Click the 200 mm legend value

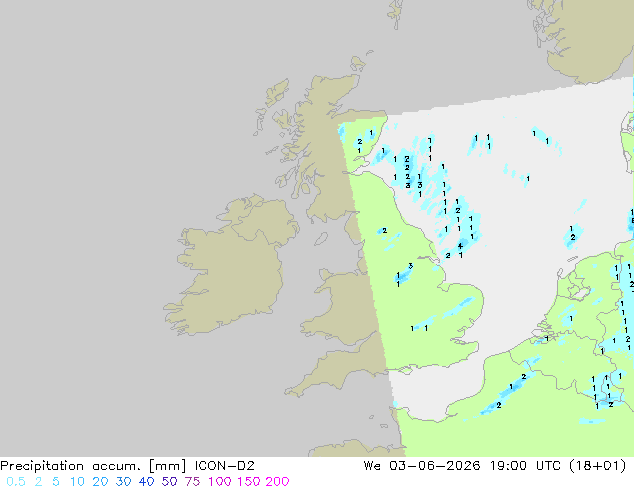click(277, 482)
